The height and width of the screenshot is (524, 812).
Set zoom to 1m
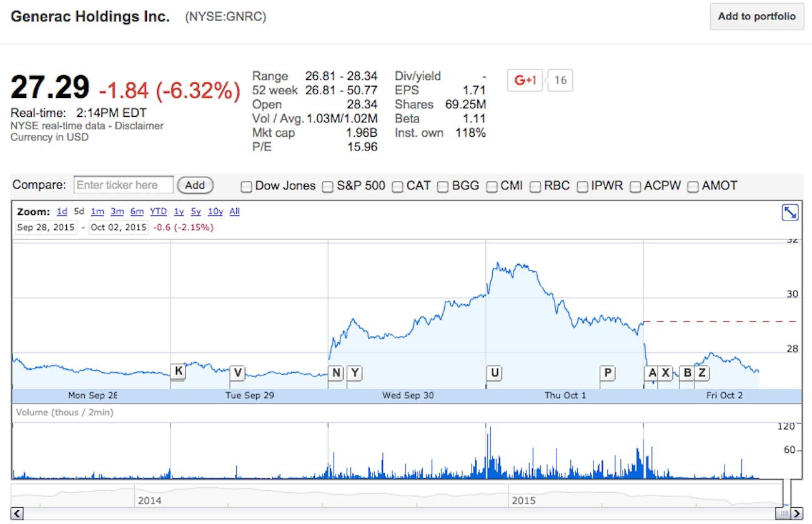[x=97, y=212]
